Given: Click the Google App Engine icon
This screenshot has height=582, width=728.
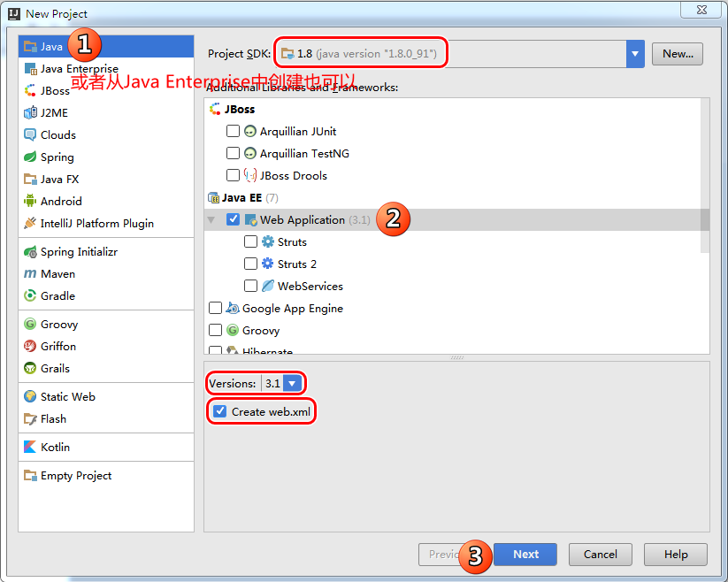Looking at the screenshot, I should [233, 308].
